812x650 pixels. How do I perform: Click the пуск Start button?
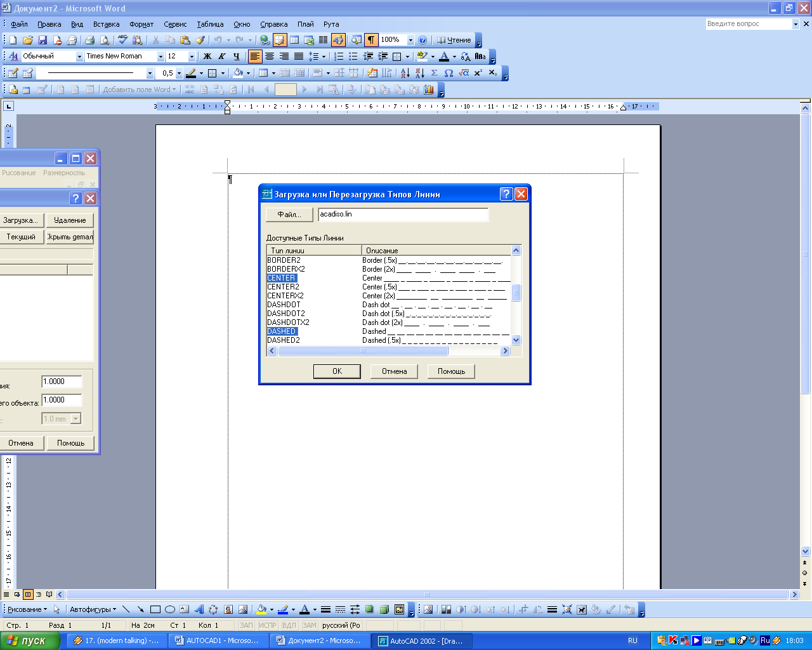[x=30, y=640]
